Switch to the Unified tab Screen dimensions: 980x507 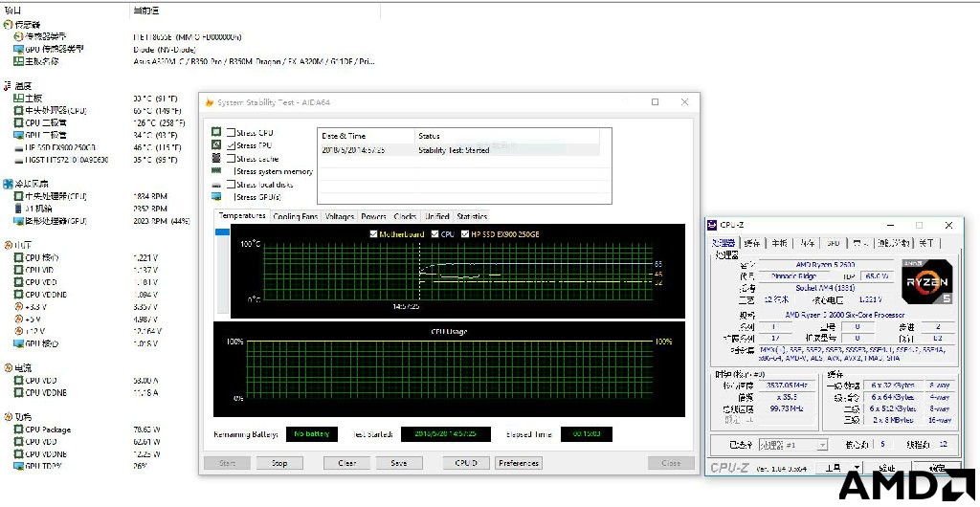(x=436, y=216)
